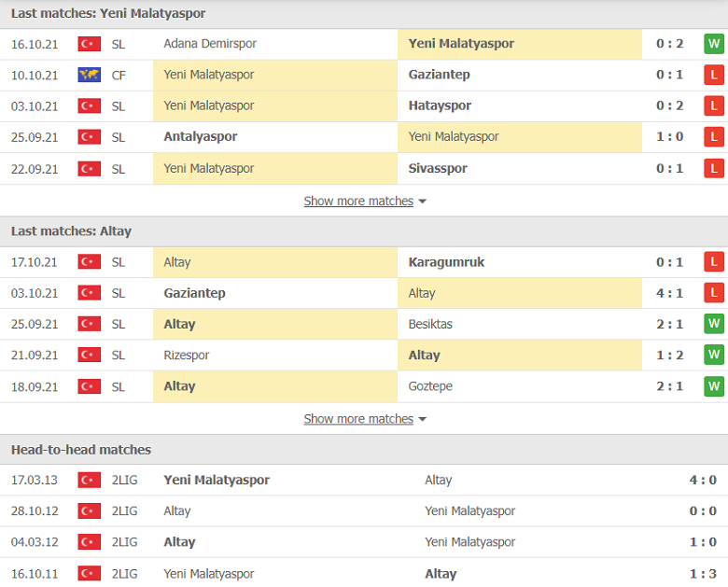Click Last matches: Yeni Malatyaspor header
The width and height of the screenshot is (728, 587).
[108, 13]
